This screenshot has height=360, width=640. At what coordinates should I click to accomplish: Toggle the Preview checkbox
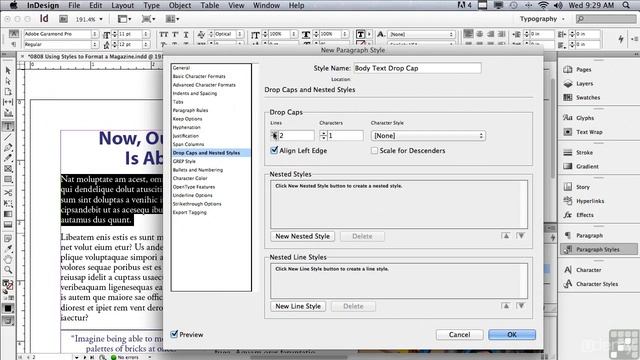click(174, 334)
